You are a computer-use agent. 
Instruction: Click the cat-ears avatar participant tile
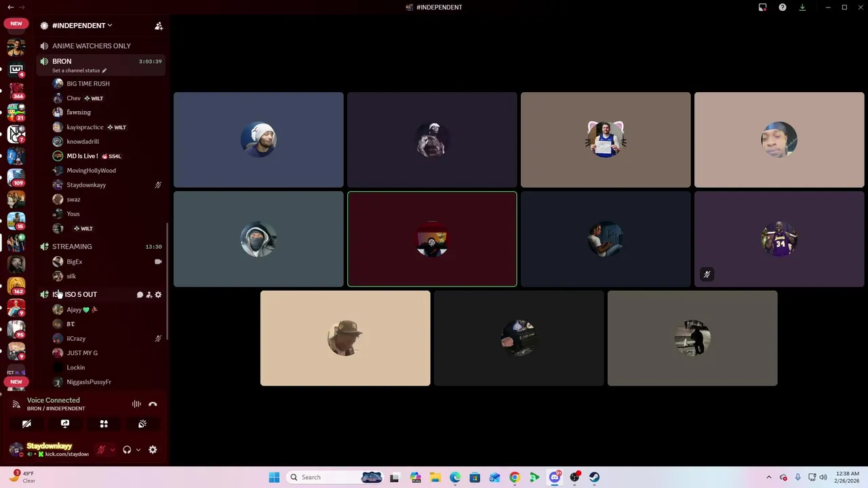pos(606,140)
